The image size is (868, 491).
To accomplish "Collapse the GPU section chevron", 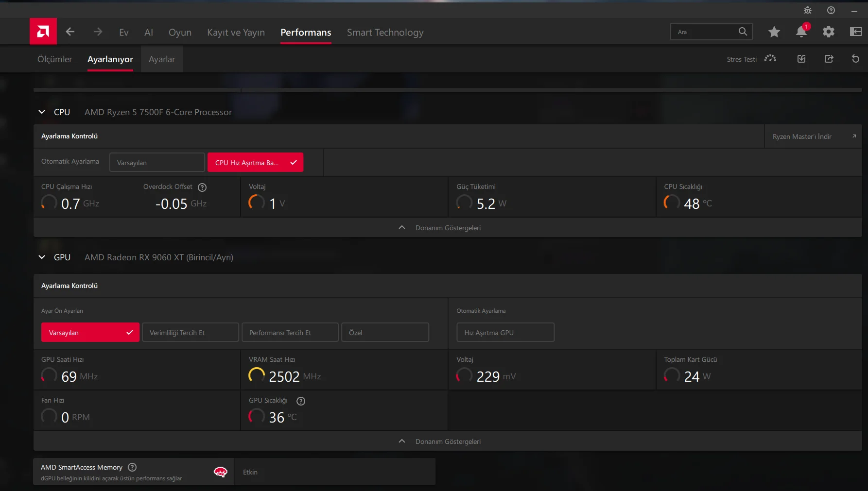I will point(42,257).
